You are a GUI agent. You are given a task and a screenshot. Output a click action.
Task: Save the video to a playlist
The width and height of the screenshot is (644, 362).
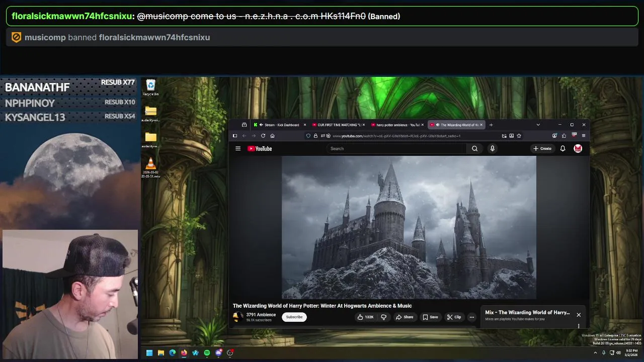pos(430,317)
